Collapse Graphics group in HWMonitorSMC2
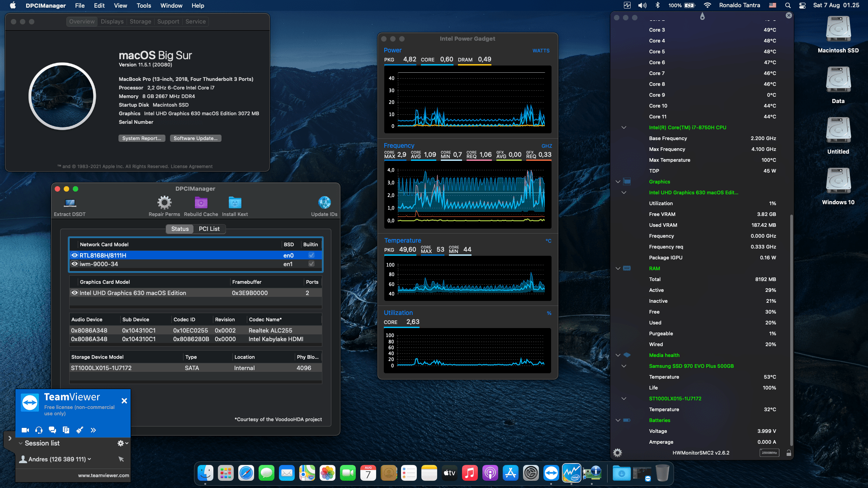The height and width of the screenshot is (488, 868). (x=618, y=182)
